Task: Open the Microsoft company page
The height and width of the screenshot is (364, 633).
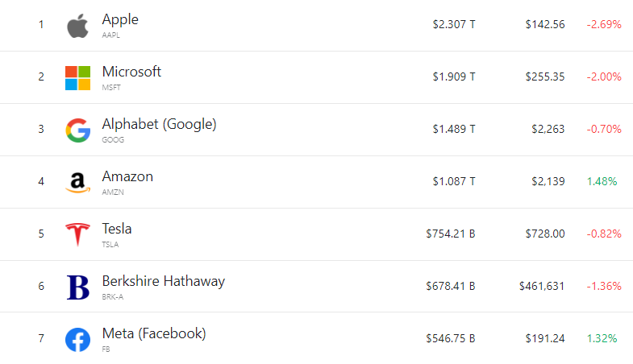Action: [131, 71]
